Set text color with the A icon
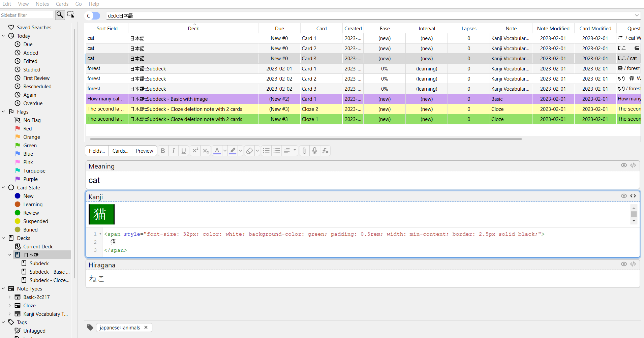The image size is (644, 338). 217,151
